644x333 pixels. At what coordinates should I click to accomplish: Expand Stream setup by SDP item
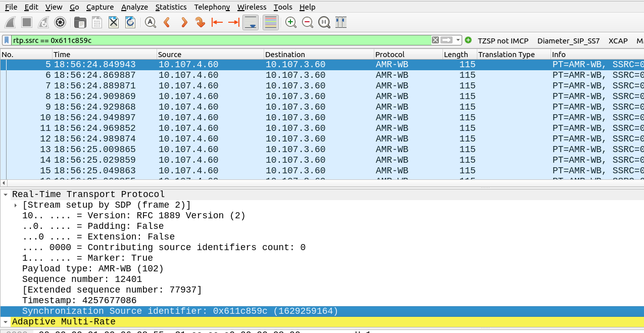point(16,205)
